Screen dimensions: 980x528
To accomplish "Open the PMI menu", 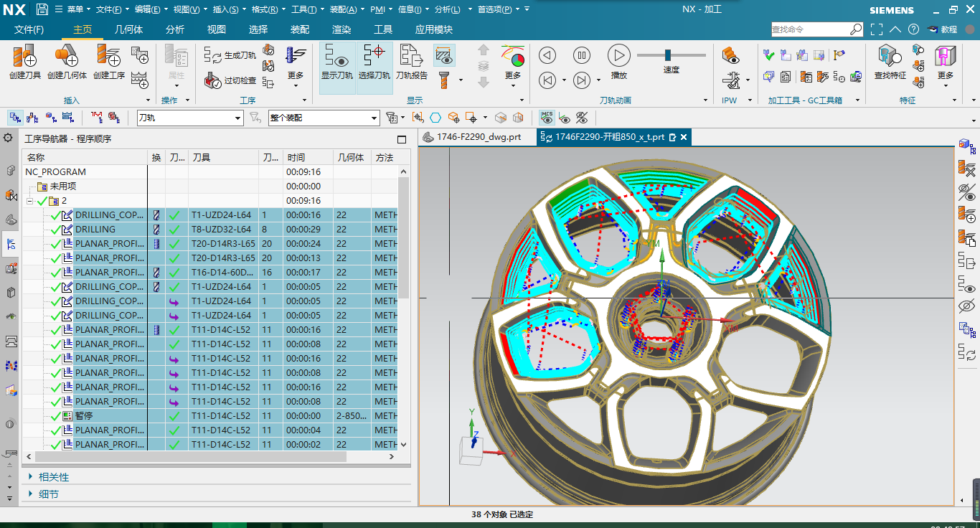I will click(x=380, y=9).
